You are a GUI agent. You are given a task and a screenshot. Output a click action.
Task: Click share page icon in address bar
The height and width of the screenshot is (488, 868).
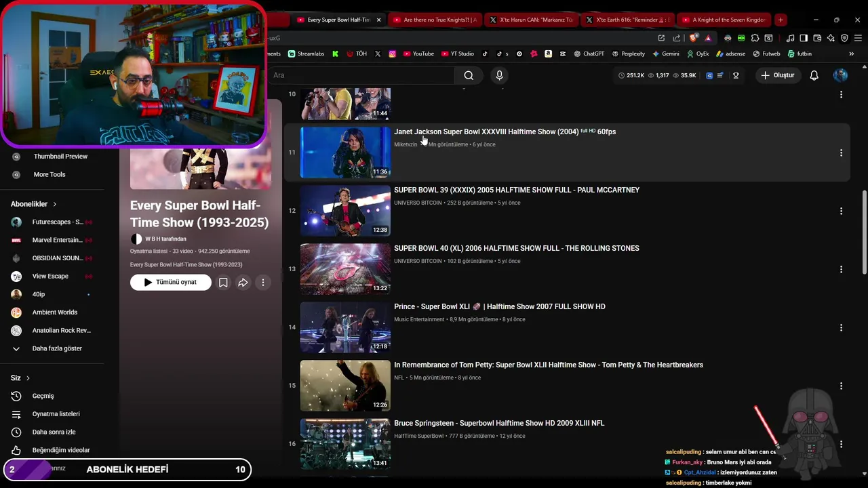coord(676,38)
